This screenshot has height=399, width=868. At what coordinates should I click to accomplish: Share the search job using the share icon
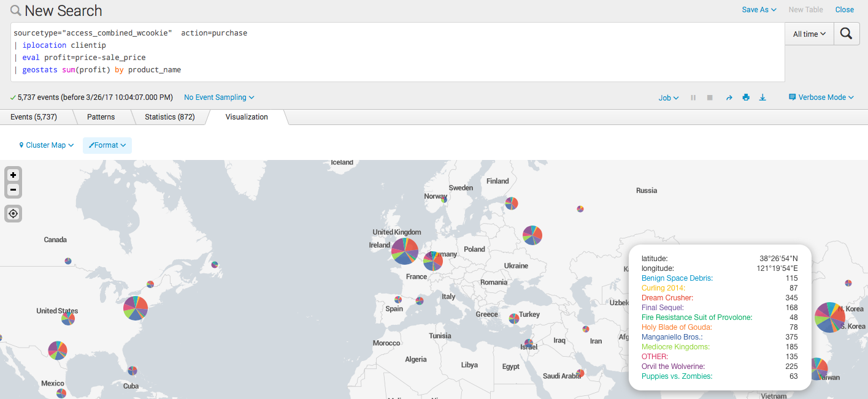coord(729,97)
